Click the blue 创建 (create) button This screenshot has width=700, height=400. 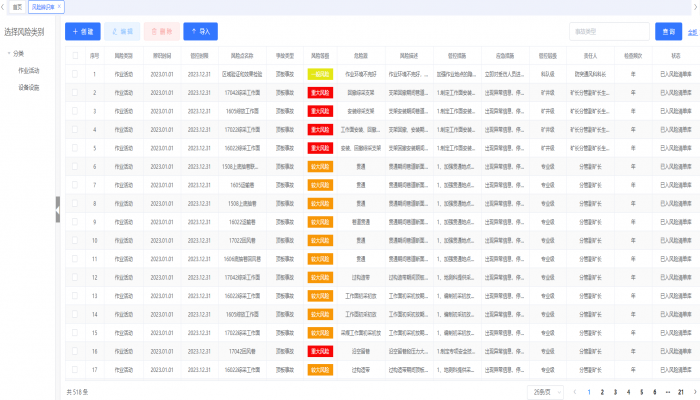[82, 32]
